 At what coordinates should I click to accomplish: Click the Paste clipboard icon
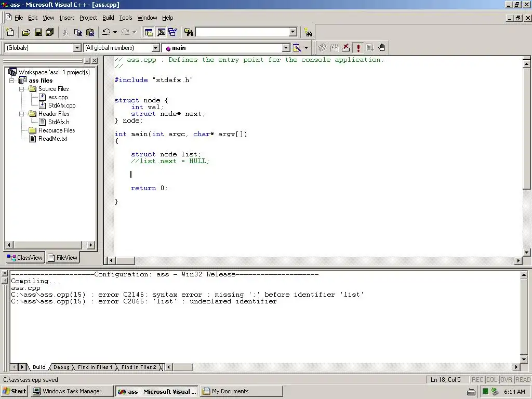click(90, 32)
